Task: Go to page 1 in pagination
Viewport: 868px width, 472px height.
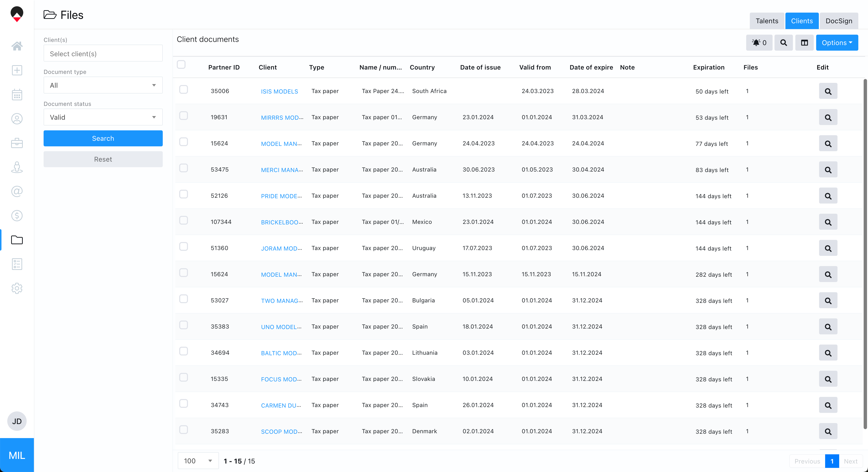Action: coord(832,461)
